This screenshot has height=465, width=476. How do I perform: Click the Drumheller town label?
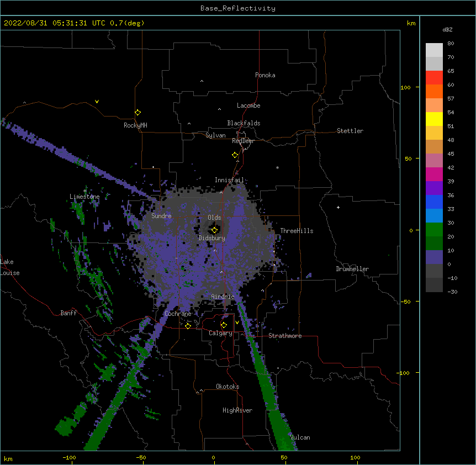click(x=352, y=269)
